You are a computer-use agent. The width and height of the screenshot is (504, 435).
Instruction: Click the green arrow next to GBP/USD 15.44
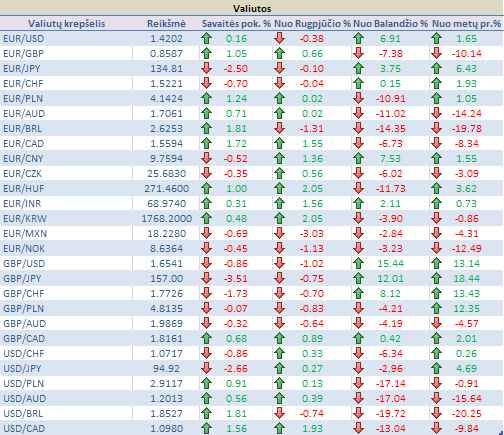click(358, 263)
